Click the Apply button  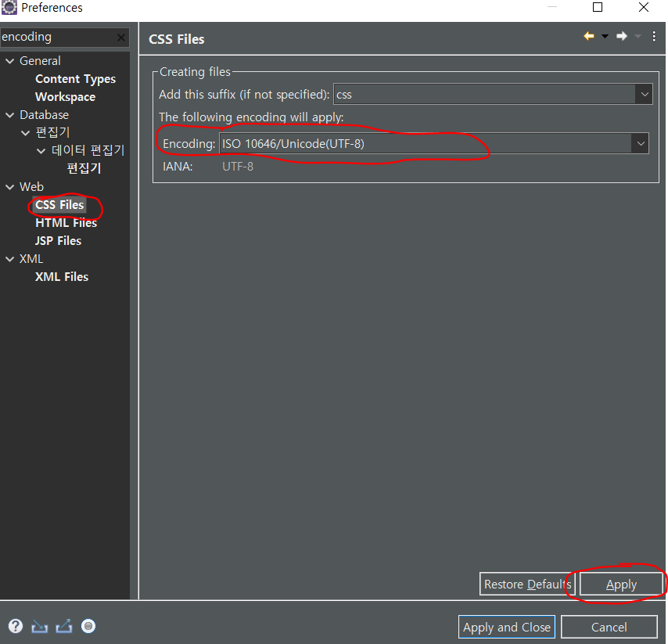tap(621, 584)
